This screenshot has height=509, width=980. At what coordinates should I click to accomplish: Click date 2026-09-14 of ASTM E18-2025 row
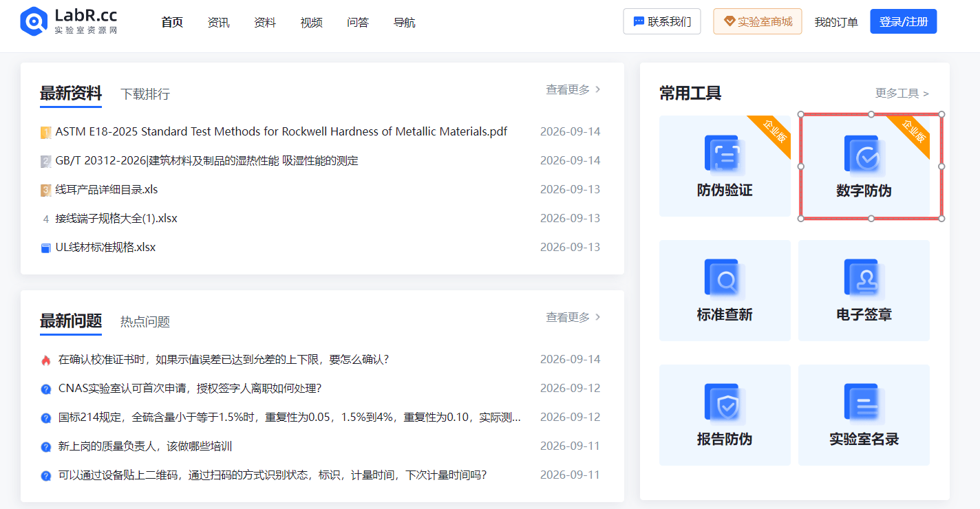[x=570, y=131]
